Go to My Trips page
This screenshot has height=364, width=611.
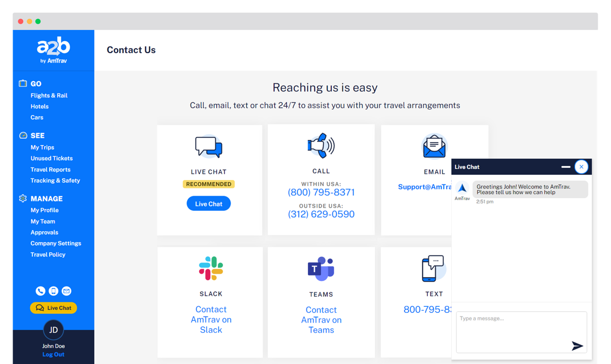click(x=42, y=148)
